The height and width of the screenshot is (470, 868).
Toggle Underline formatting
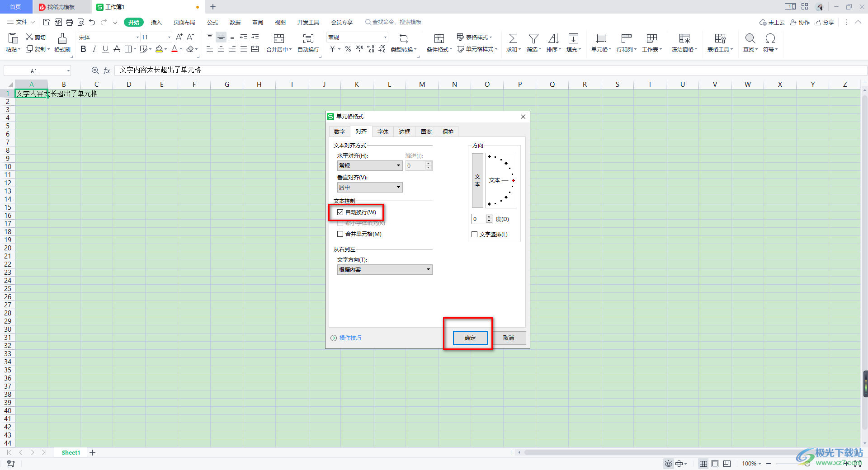(x=105, y=49)
